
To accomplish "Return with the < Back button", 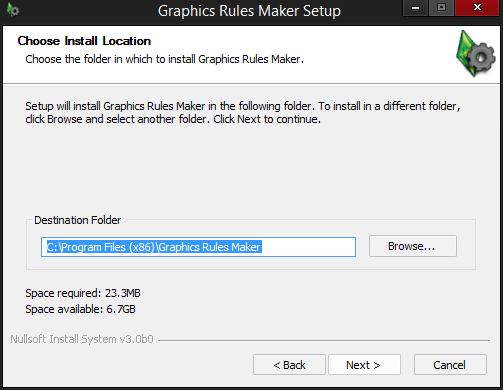I will 289,365.
